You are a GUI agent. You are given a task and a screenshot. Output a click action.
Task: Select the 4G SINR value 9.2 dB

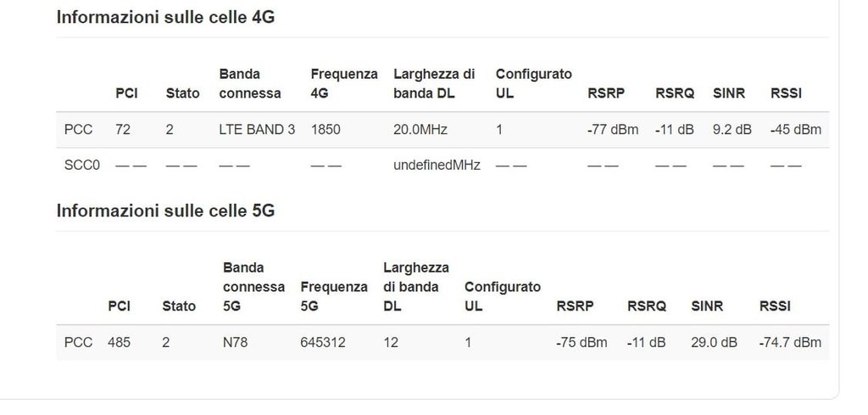point(732,130)
